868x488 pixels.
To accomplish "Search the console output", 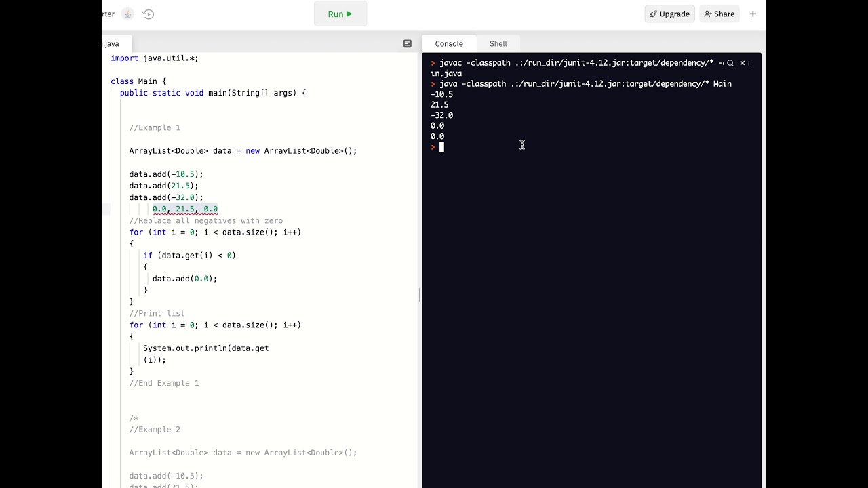I will click(730, 63).
